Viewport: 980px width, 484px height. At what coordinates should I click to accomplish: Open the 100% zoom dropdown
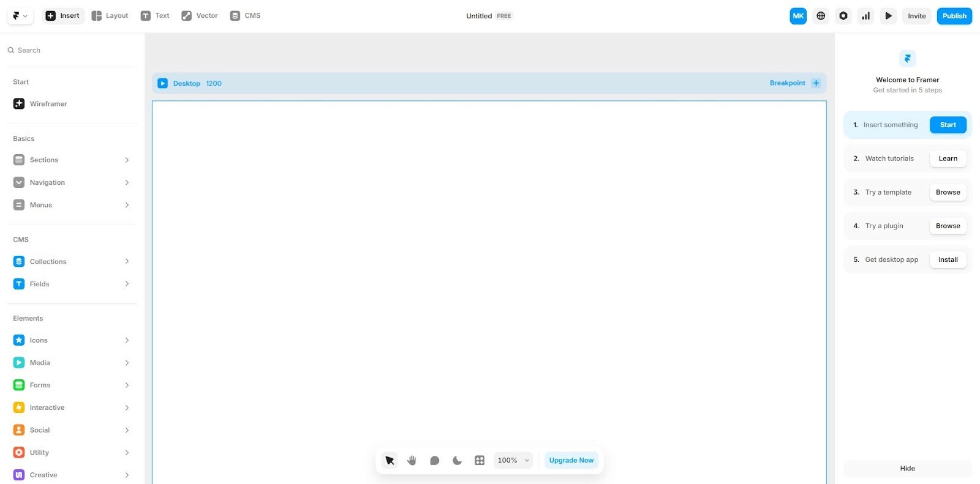(513, 460)
